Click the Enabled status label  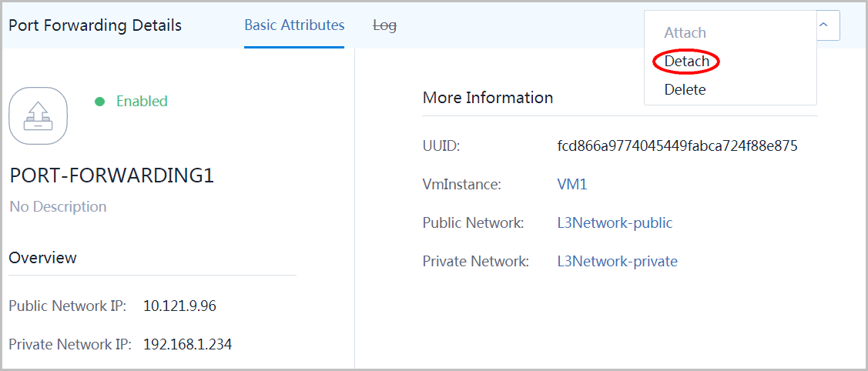point(142,102)
